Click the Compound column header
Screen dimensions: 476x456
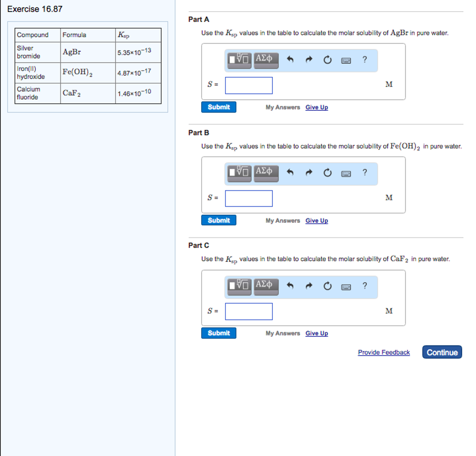pos(38,35)
